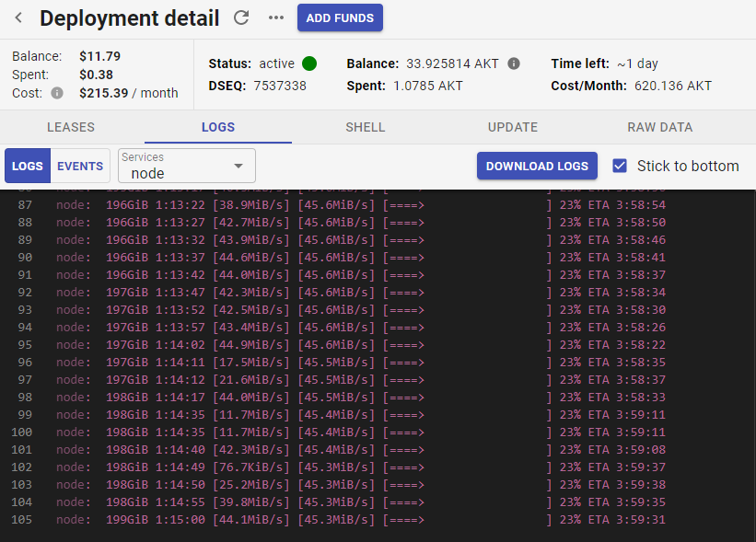Click log line 100 in the log view
Screen dimensions: 756x542
click(378, 432)
